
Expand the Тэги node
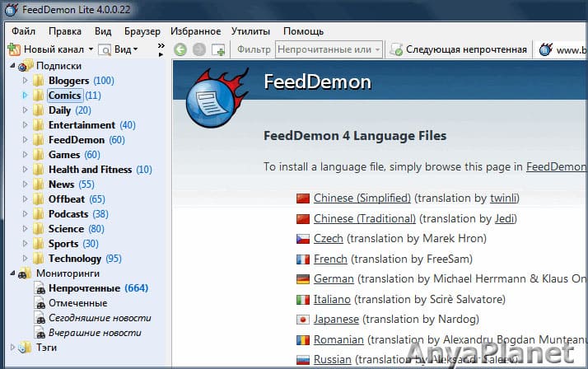pyautogui.click(x=12, y=348)
